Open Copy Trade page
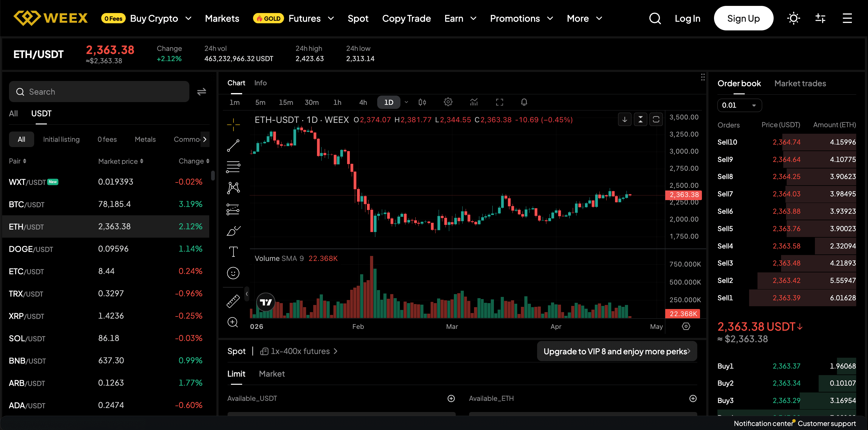The width and height of the screenshot is (868, 430). click(x=406, y=18)
